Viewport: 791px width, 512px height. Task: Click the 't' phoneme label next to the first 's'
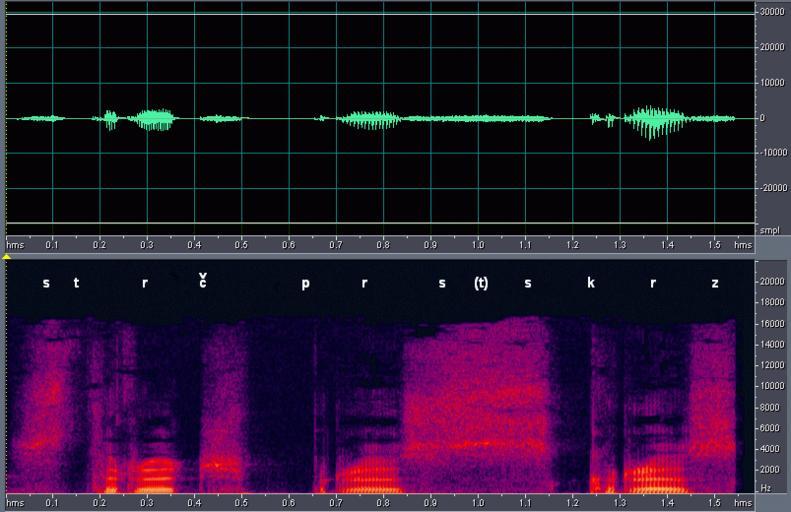click(x=76, y=283)
